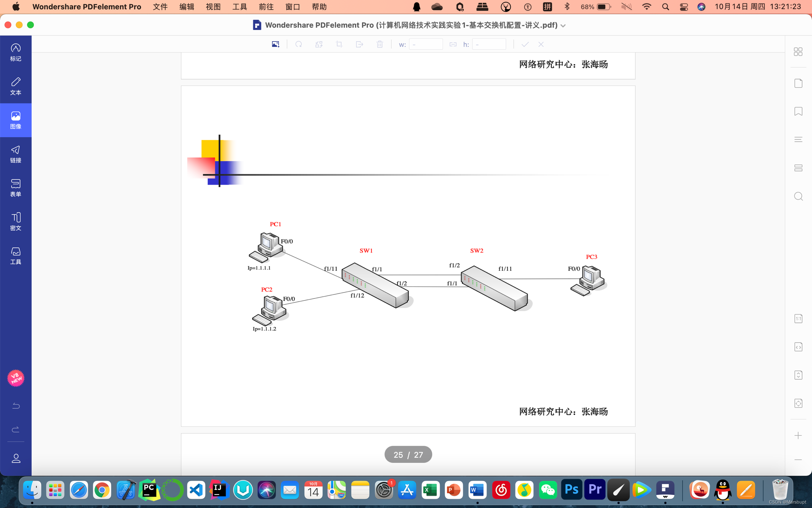This screenshot has height=508, width=812.
Task: Open Finder from the Dock
Action: [32, 490]
